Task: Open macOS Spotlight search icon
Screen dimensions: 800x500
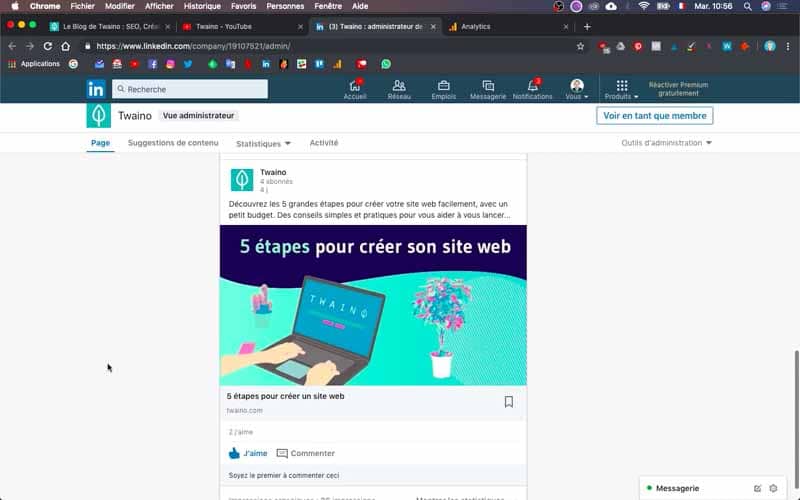Action: (747, 6)
